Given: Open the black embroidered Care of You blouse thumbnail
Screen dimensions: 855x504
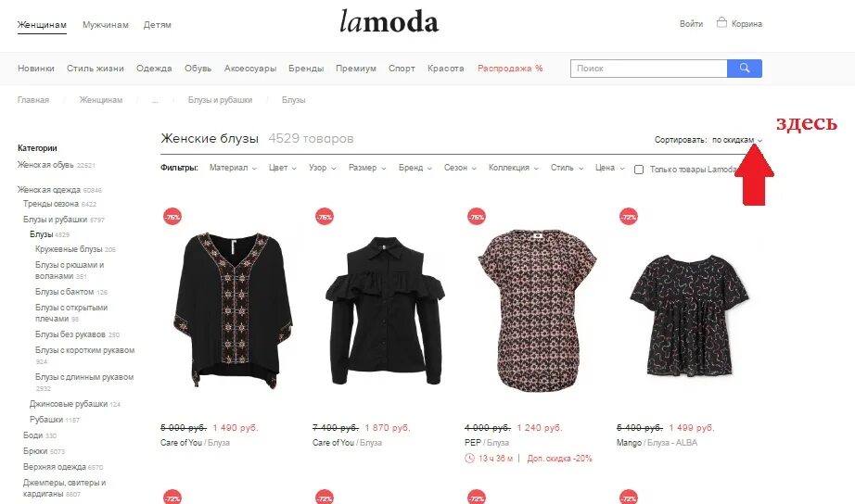Looking at the screenshot, I should click(x=233, y=310).
